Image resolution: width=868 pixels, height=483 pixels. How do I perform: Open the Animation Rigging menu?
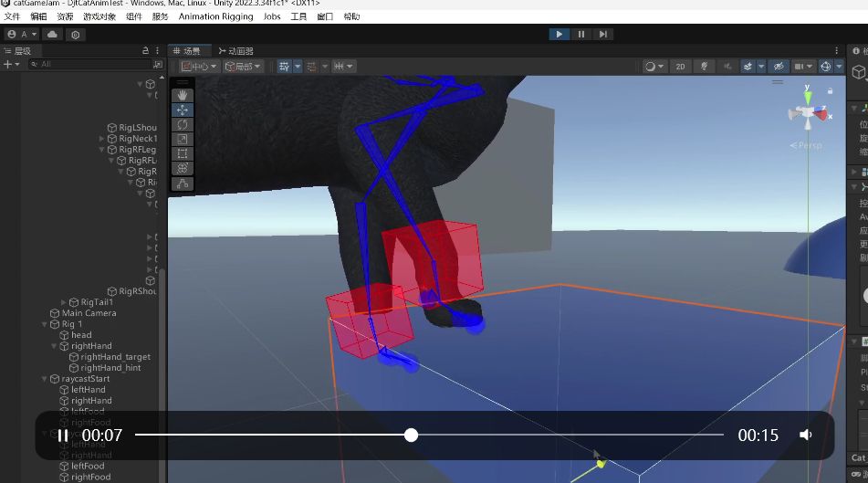tap(215, 16)
